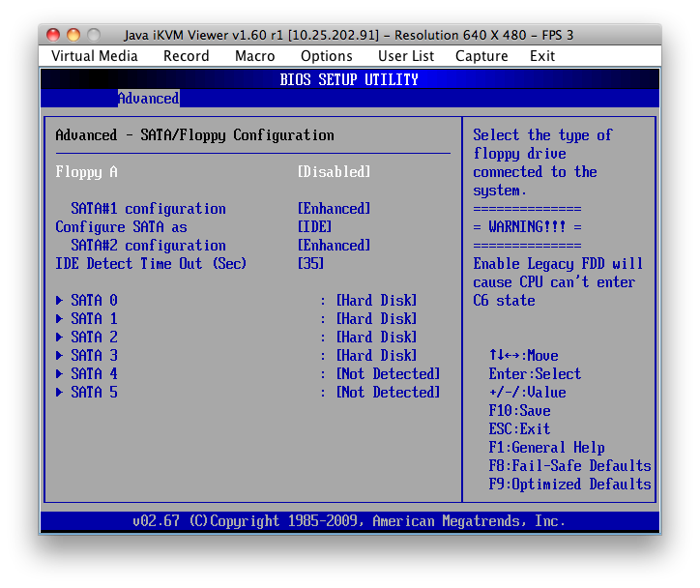The width and height of the screenshot is (700, 588).
Task: Change SATA#2 configuration Enhanced value
Action: (334, 246)
